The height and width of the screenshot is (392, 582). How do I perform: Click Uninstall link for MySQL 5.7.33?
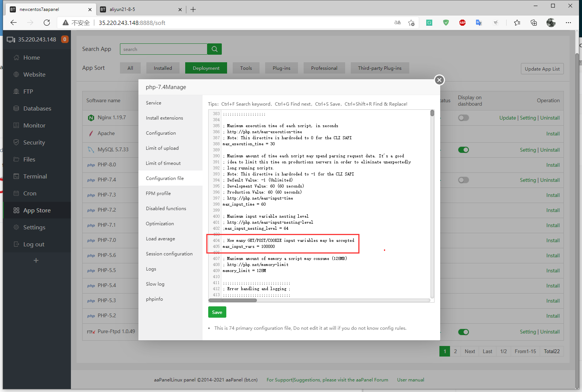pyautogui.click(x=550, y=150)
